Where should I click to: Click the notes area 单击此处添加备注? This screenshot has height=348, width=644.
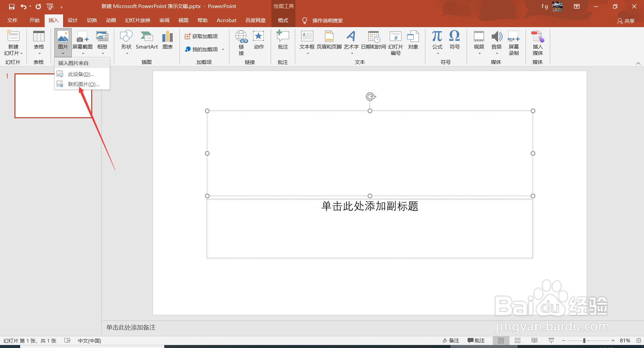(x=131, y=327)
